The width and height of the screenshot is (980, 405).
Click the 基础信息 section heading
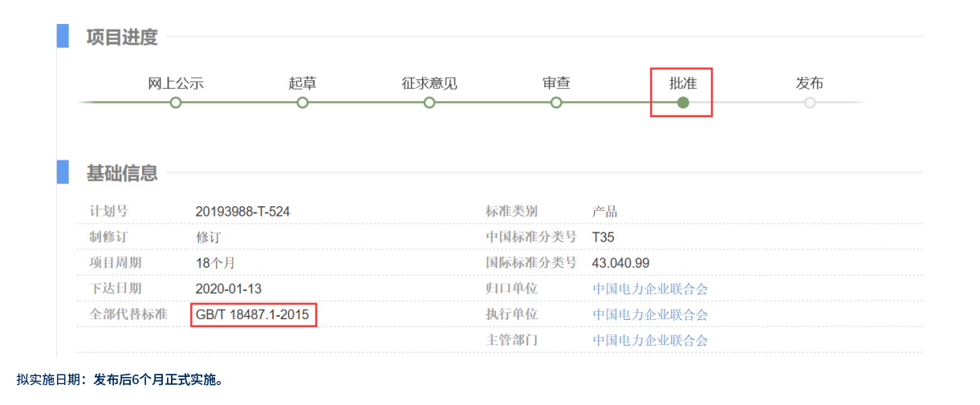(122, 172)
